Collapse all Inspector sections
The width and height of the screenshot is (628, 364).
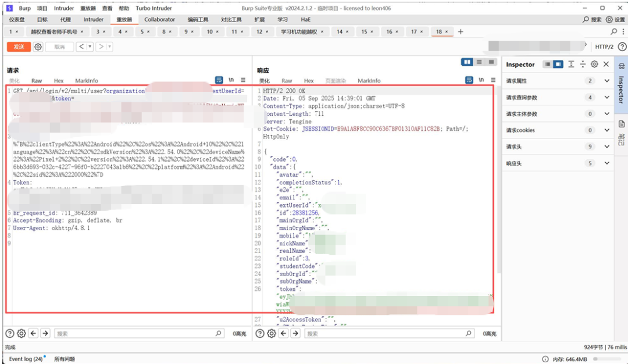coord(583,64)
